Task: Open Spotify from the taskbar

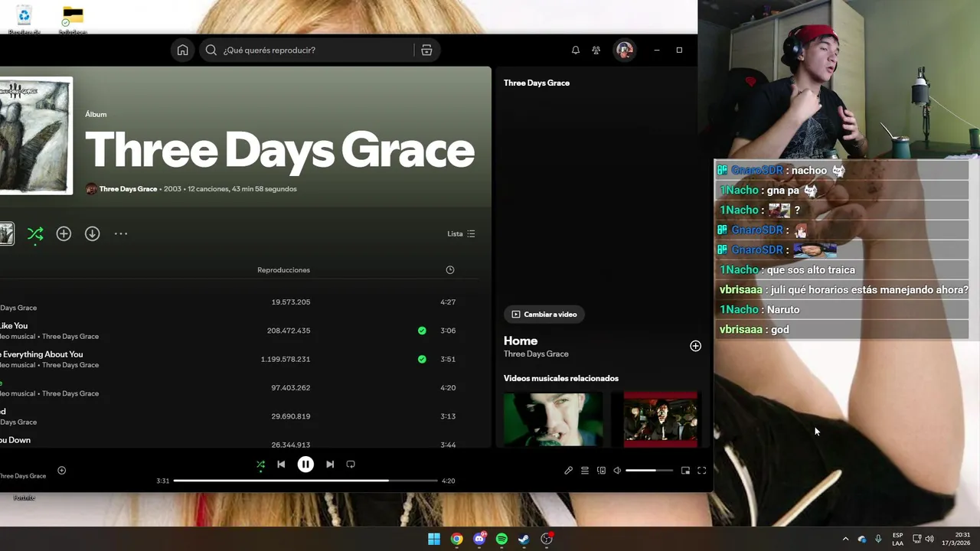Action: pos(501,539)
